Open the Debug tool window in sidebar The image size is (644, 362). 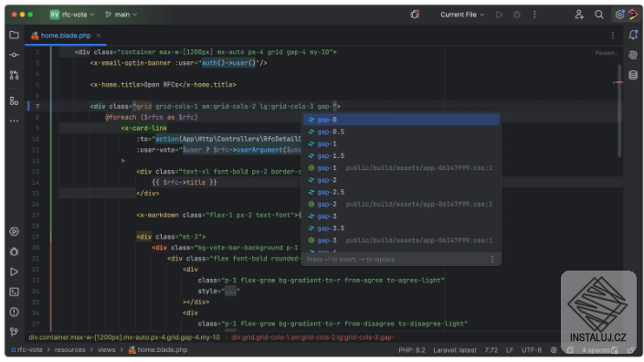(x=14, y=252)
